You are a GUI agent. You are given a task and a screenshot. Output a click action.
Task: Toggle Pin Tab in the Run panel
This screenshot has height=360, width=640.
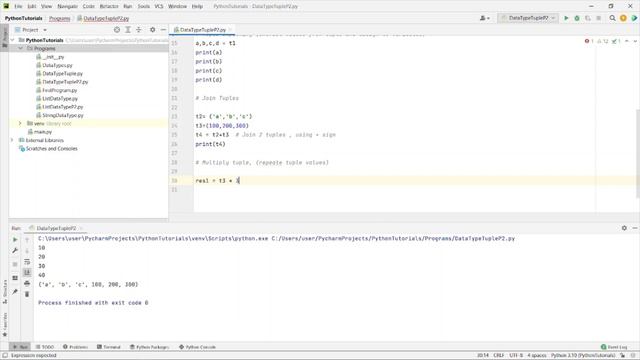pos(15,291)
